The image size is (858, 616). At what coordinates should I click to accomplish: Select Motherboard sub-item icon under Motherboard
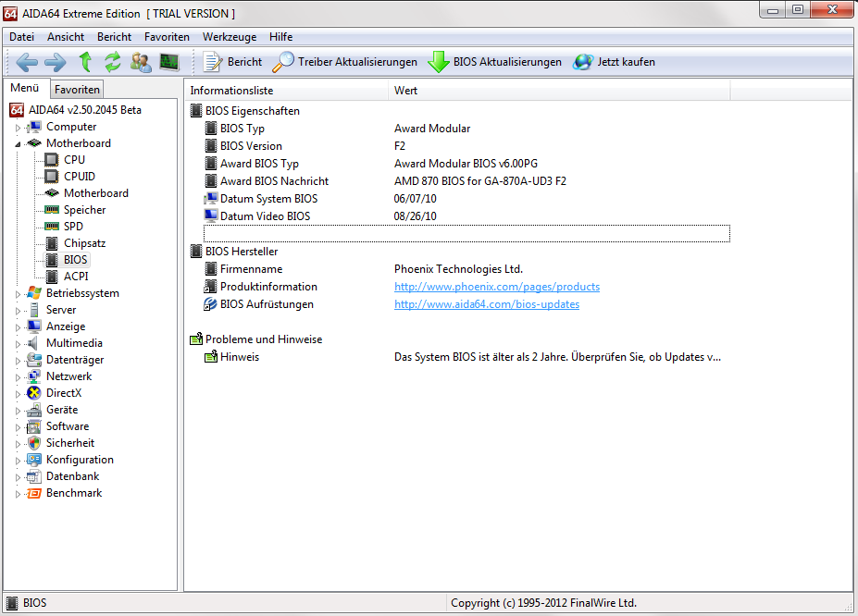52,193
